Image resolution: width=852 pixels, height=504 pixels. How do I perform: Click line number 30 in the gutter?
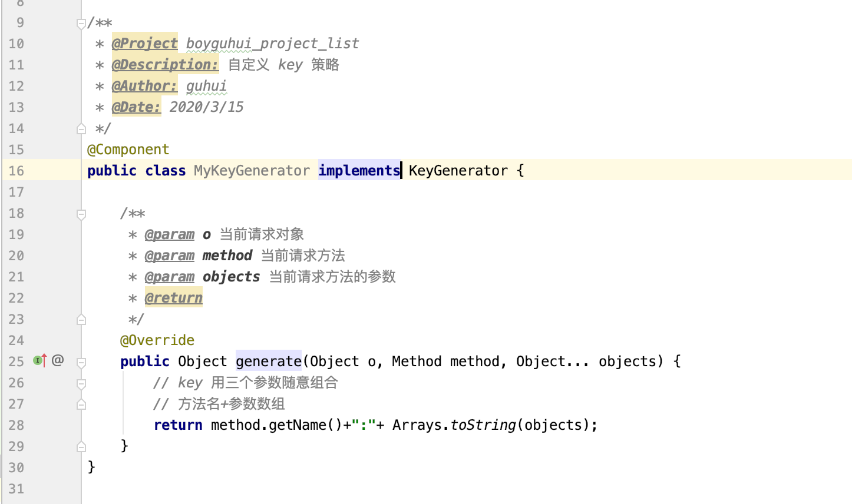tap(16, 467)
